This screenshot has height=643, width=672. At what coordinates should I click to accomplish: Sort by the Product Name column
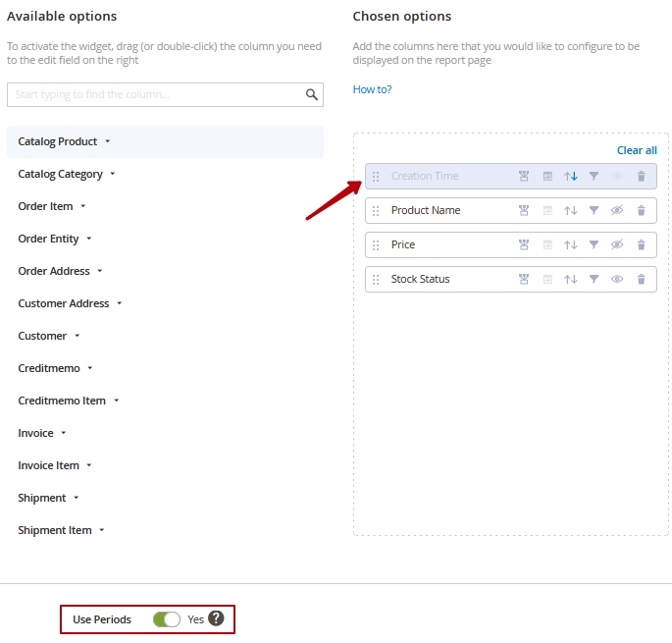(571, 211)
